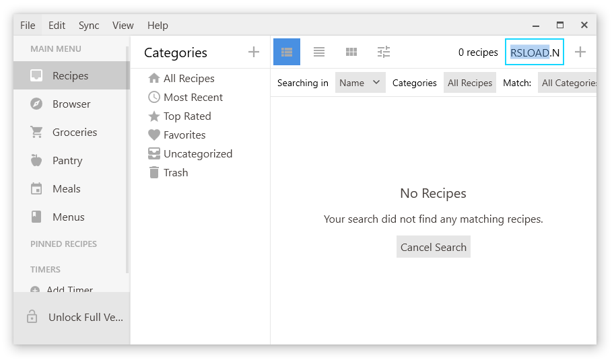This screenshot has height=364, width=614.
Task: Select the compact list view icon
Action: coord(319,52)
